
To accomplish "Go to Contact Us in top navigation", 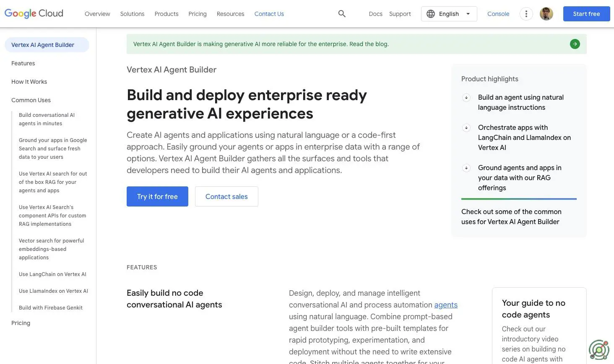I will (x=269, y=14).
